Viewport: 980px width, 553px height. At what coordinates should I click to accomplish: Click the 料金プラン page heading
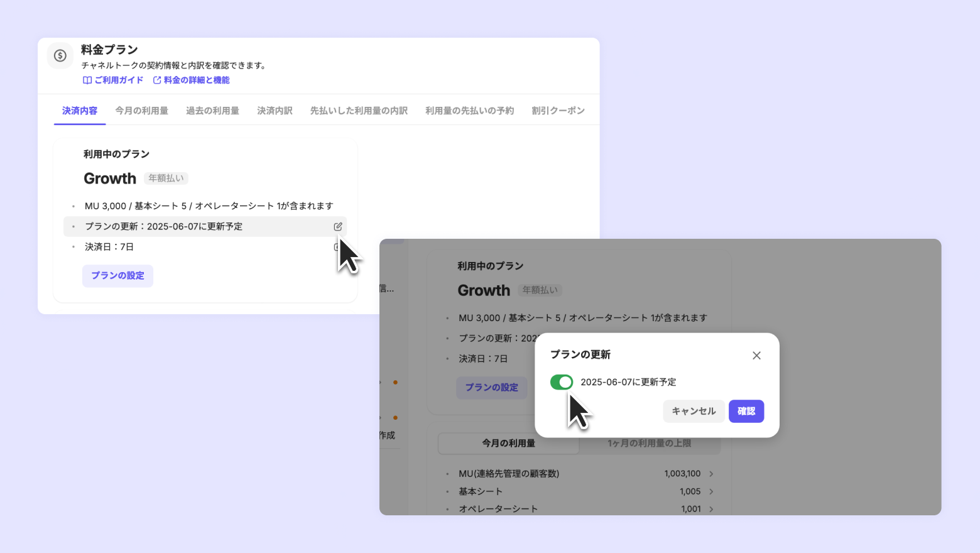point(109,50)
